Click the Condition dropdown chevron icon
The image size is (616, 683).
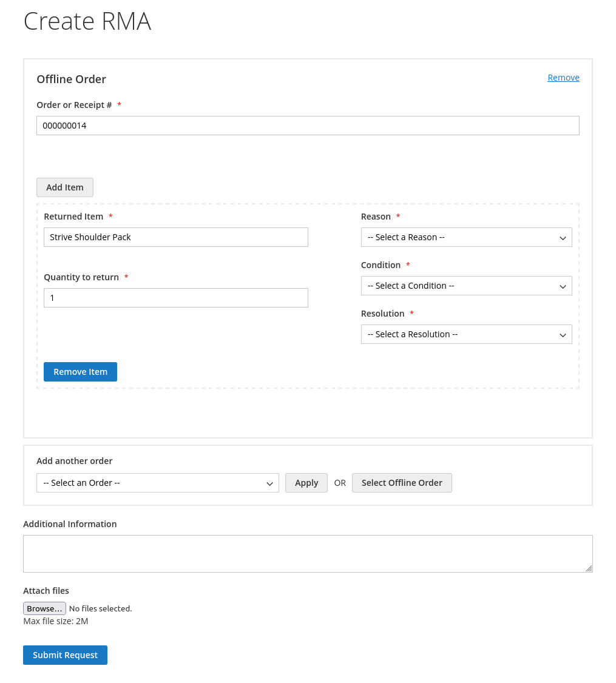563,286
